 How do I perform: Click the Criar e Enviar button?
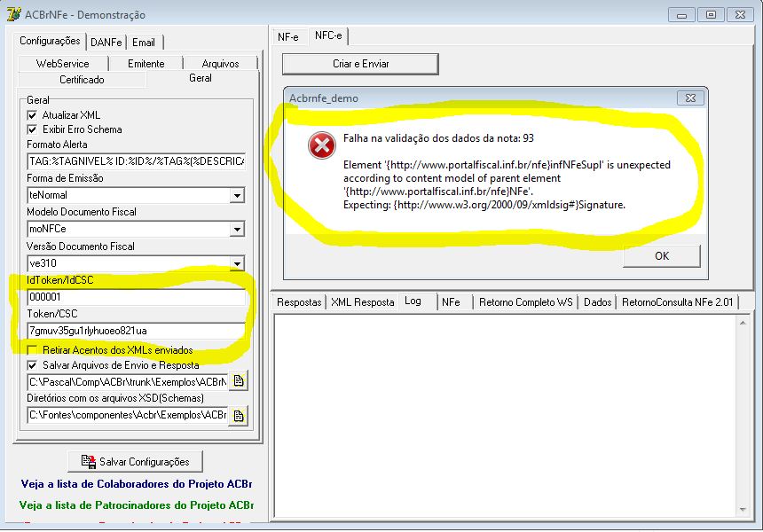coord(360,64)
